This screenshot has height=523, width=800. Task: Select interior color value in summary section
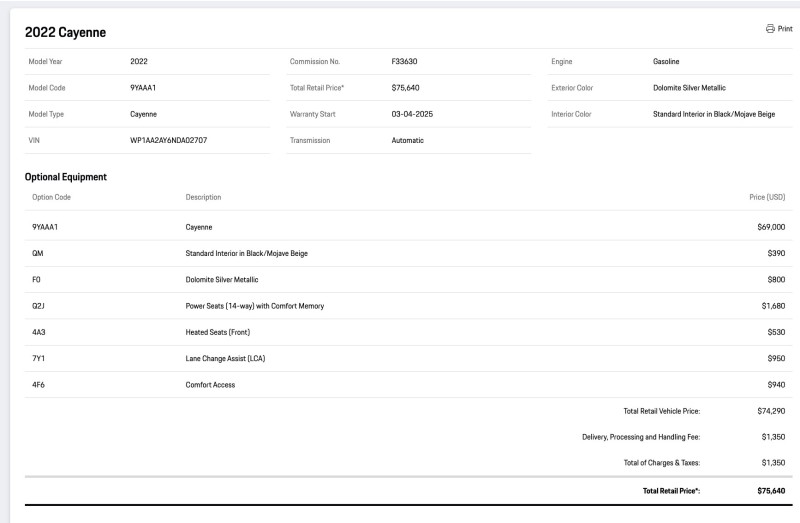[x=714, y=114]
